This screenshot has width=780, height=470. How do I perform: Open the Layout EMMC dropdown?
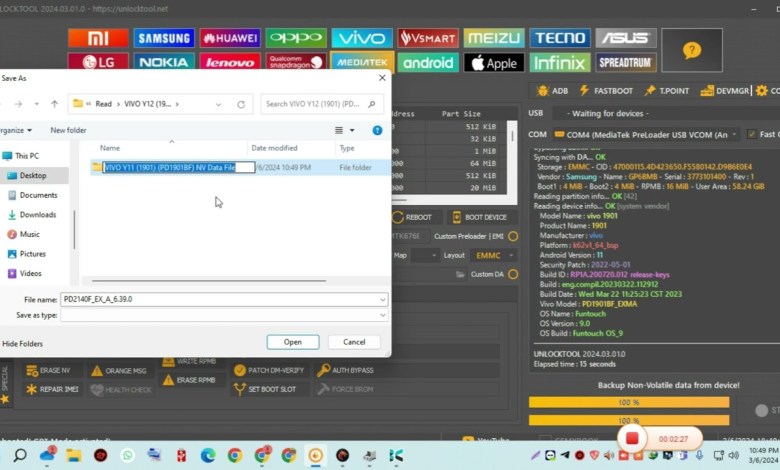pos(513,255)
